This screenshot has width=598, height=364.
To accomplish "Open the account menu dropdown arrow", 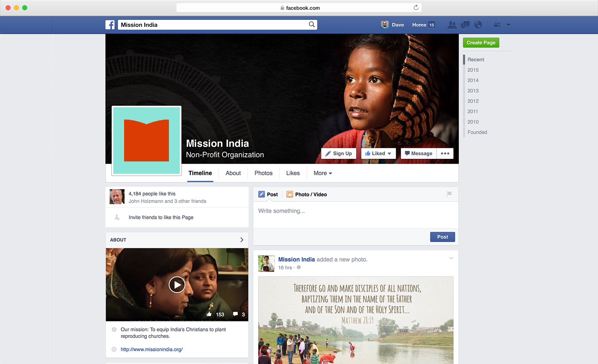I will tap(508, 25).
